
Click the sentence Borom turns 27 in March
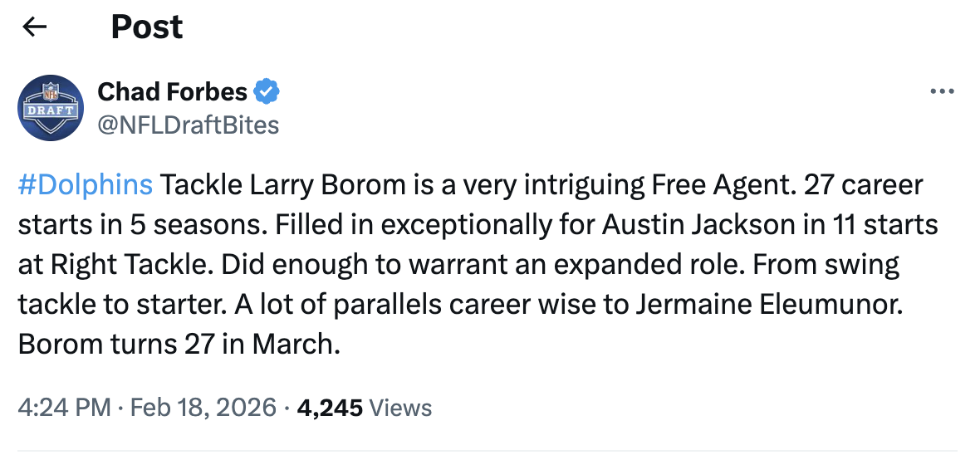coord(179,344)
